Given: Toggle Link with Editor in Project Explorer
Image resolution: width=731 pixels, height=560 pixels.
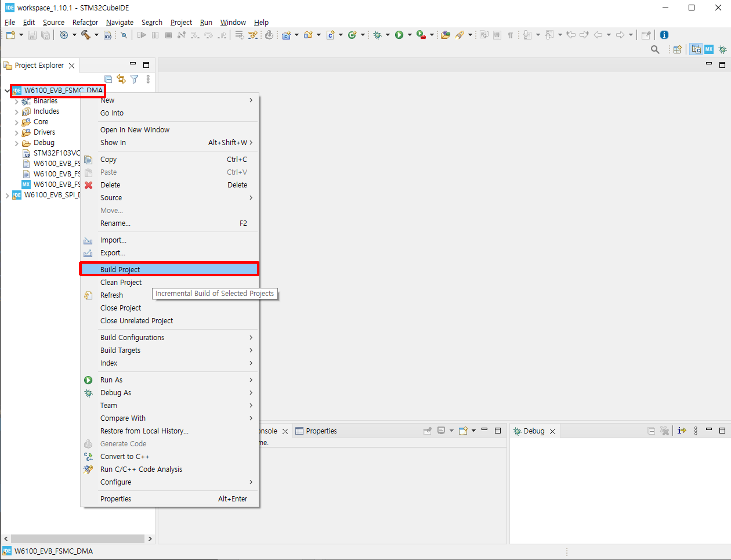Looking at the screenshot, I should point(121,79).
